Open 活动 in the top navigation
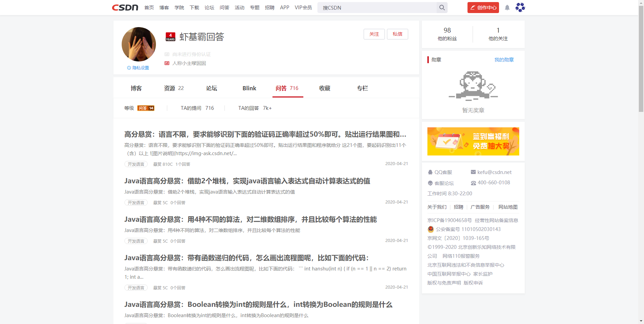Viewport: 644px width, 324px height. (x=240, y=8)
